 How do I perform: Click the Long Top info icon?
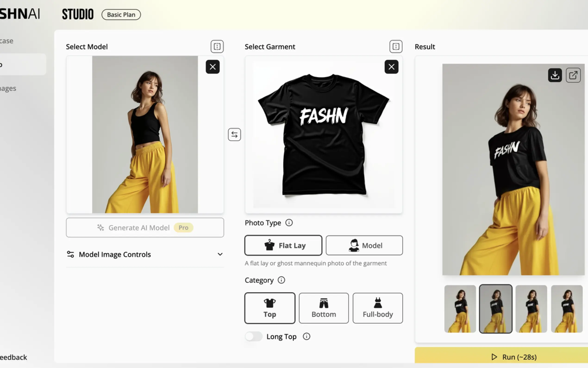(307, 336)
